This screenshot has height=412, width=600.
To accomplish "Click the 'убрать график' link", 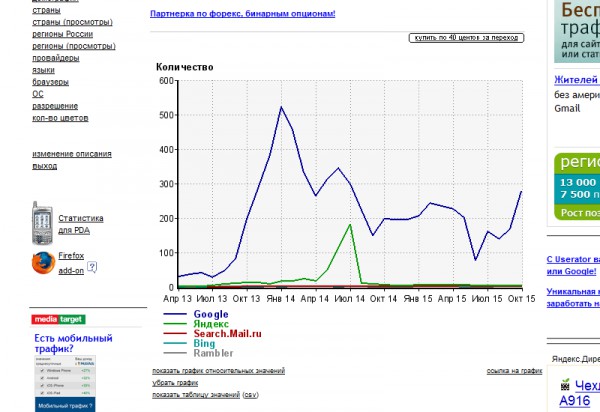I will 175,383.
